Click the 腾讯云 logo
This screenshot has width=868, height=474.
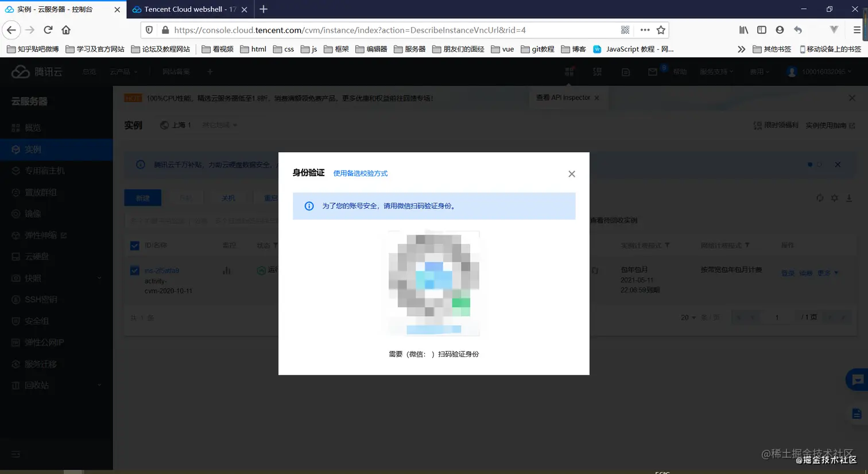tap(37, 72)
